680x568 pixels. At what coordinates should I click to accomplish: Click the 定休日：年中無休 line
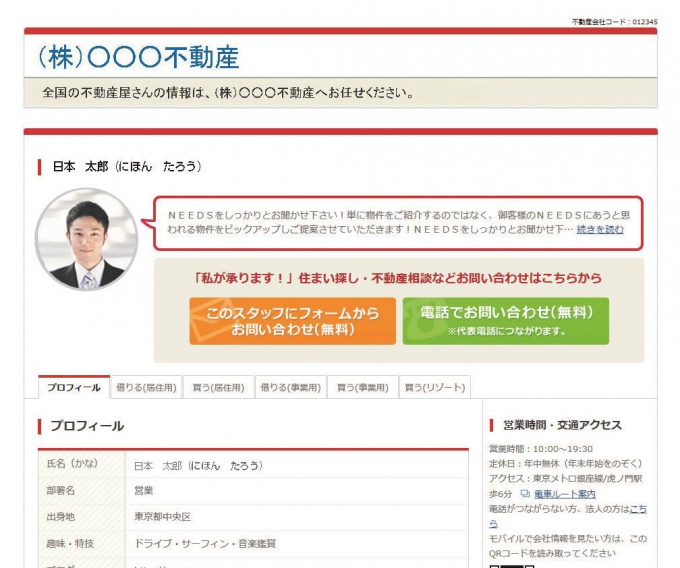point(565,464)
